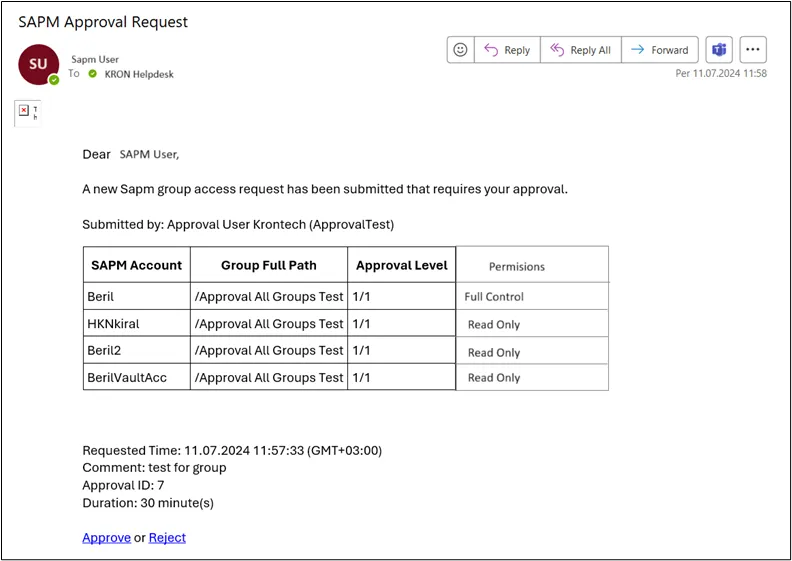
Task: Open the more actions ellipsis menu
Action: point(753,49)
